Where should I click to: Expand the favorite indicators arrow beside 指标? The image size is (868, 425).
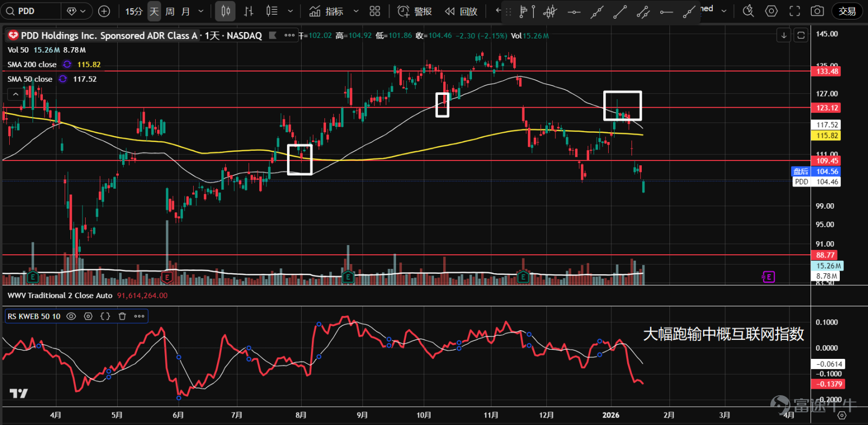coord(356,11)
